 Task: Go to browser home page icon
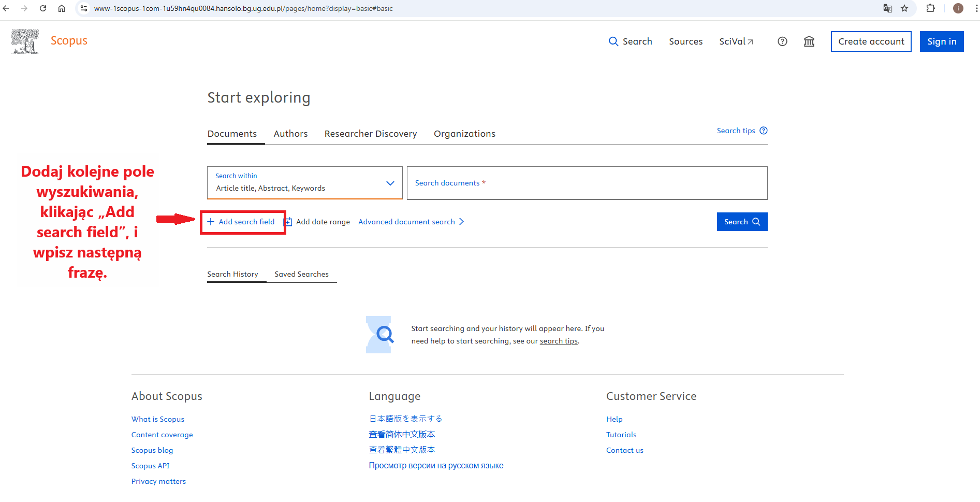click(x=62, y=8)
